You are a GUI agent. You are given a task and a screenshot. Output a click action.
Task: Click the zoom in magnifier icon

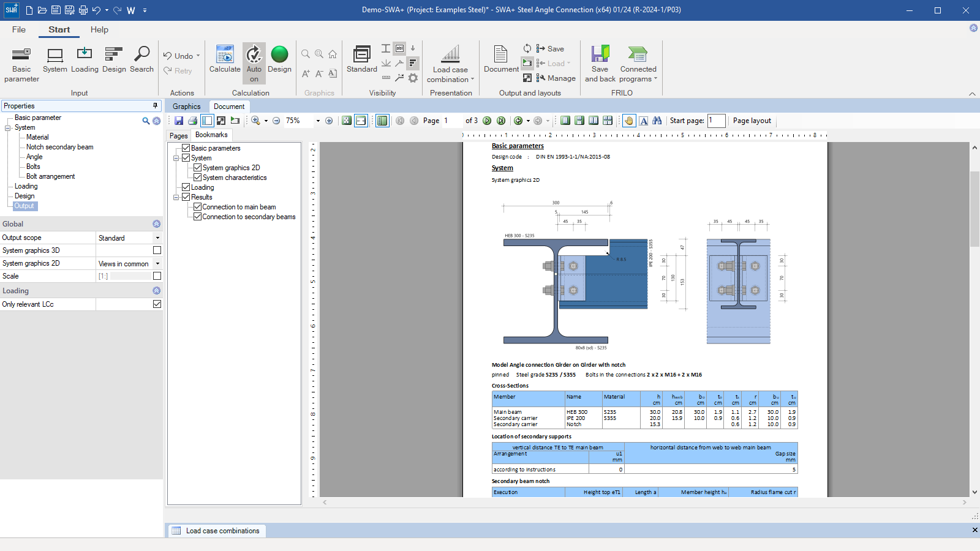click(255, 121)
